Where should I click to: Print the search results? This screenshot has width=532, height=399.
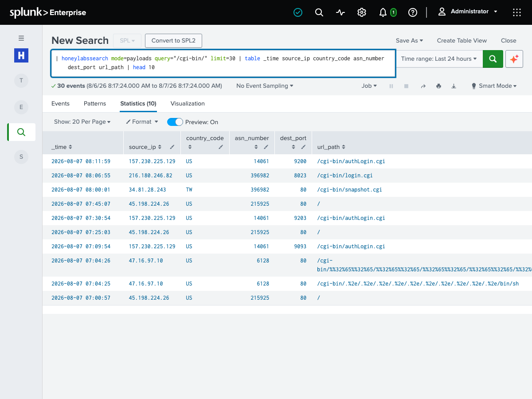click(x=438, y=86)
